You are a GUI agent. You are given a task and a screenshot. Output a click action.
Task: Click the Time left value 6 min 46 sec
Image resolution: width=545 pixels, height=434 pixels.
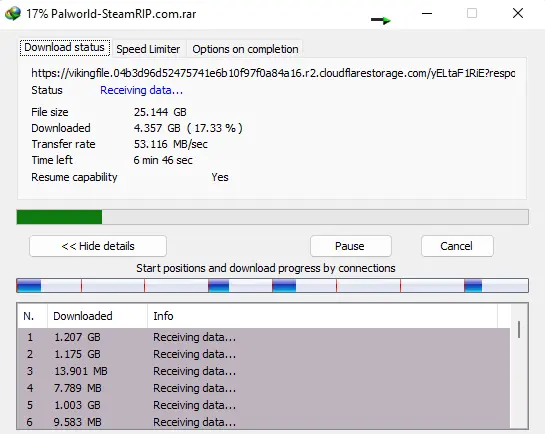pyautogui.click(x=163, y=160)
